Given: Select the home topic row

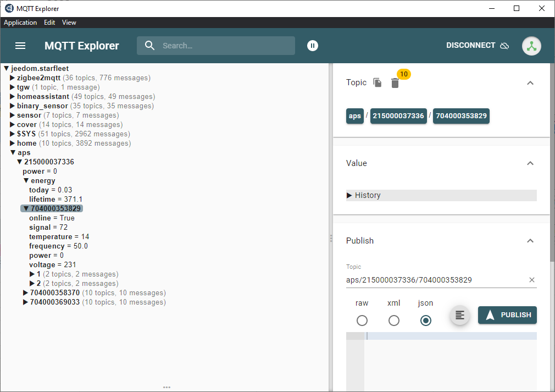Looking at the screenshot, I should [74, 143].
